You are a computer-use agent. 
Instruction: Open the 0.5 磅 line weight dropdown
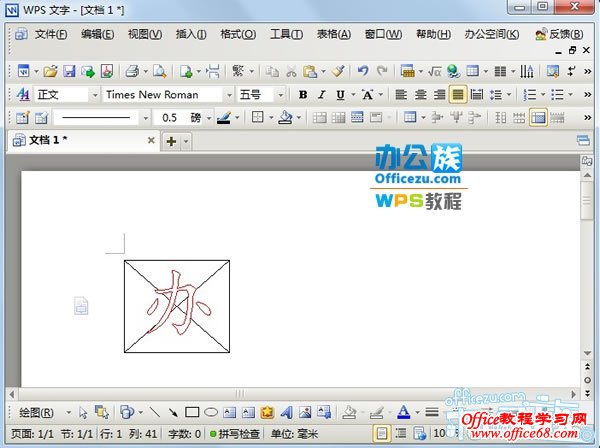click(x=209, y=118)
